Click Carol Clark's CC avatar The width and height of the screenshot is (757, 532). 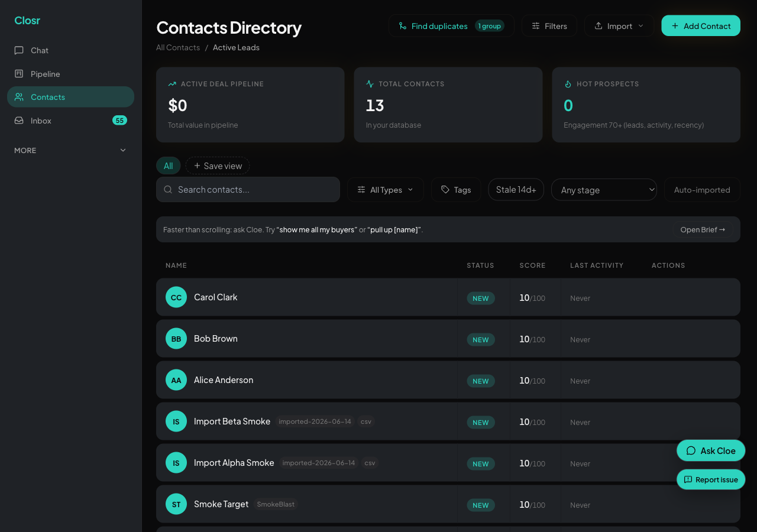[x=176, y=297]
